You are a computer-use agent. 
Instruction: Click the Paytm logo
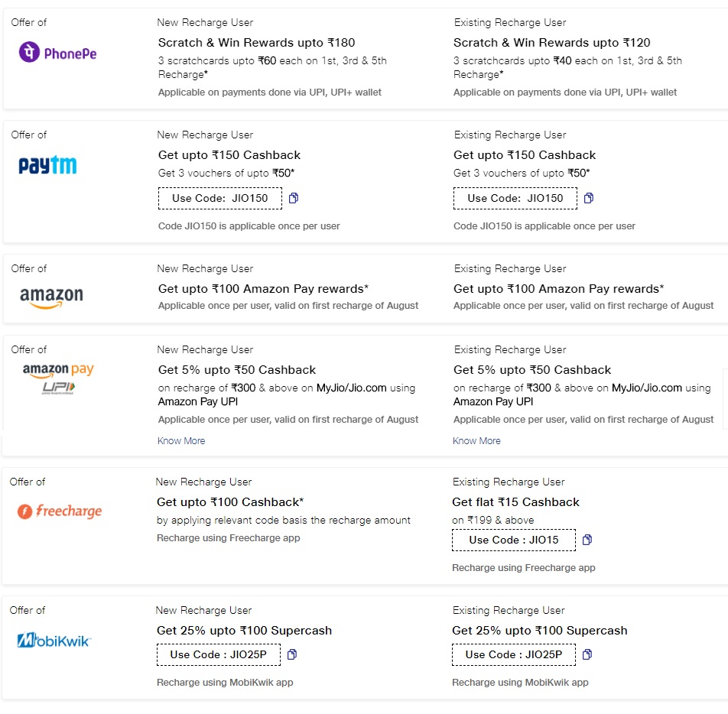(48, 165)
